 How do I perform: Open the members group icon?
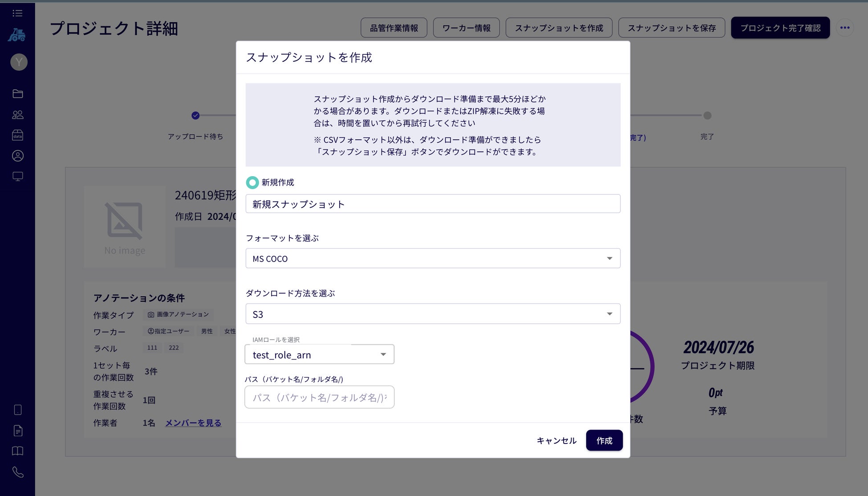[18, 115]
